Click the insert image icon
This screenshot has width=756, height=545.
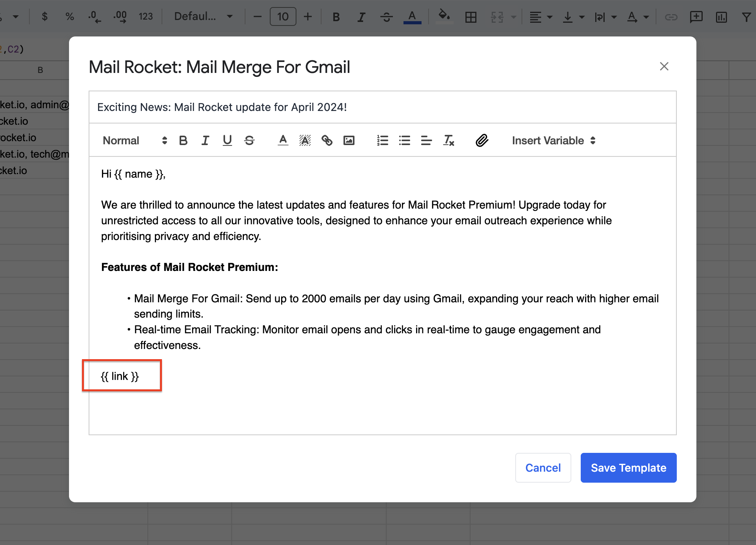[349, 140]
